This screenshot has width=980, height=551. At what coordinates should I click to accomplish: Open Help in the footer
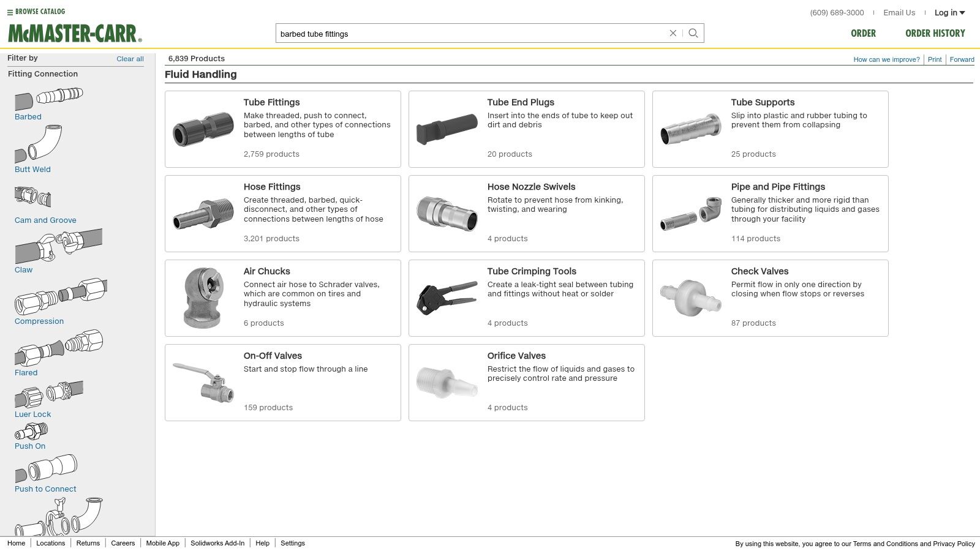pos(262,543)
